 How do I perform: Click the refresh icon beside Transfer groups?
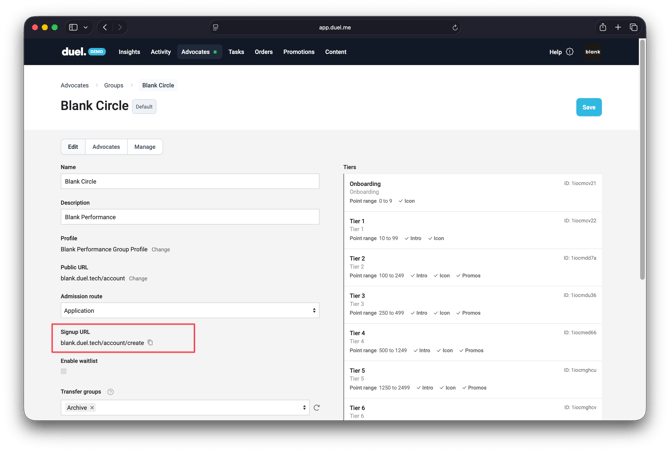(x=316, y=408)
